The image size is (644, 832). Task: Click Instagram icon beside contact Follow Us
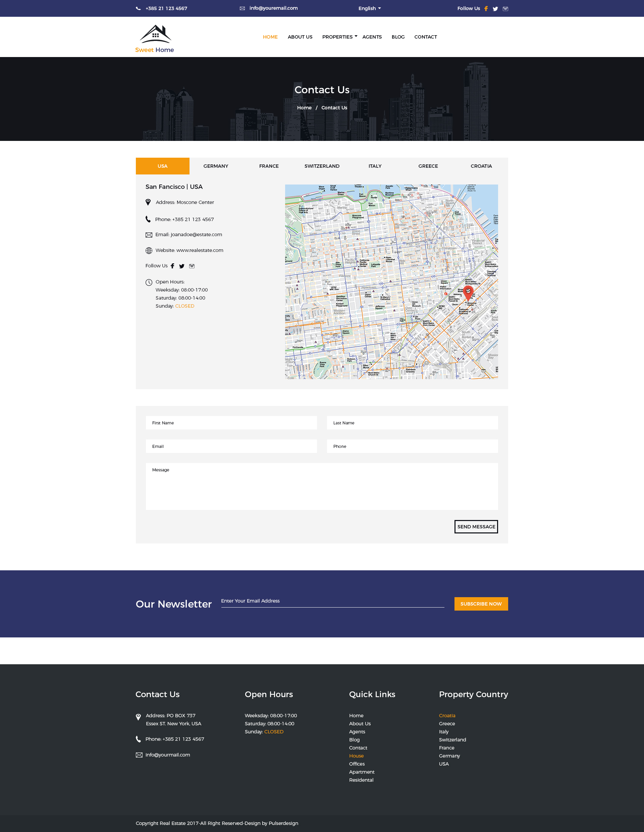tap(192, 266)
